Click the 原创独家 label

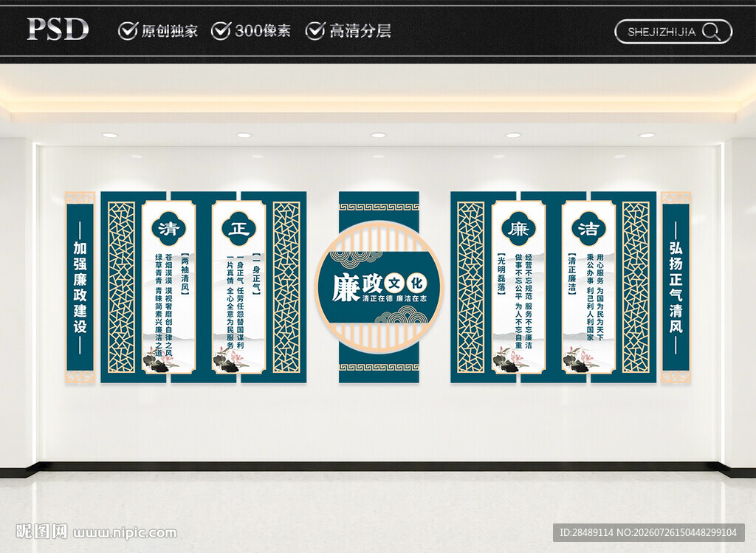click(169, 31)
